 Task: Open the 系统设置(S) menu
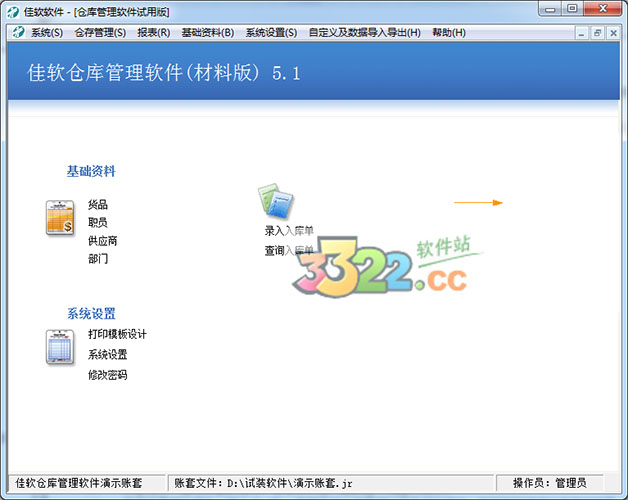tap(271, 32)
